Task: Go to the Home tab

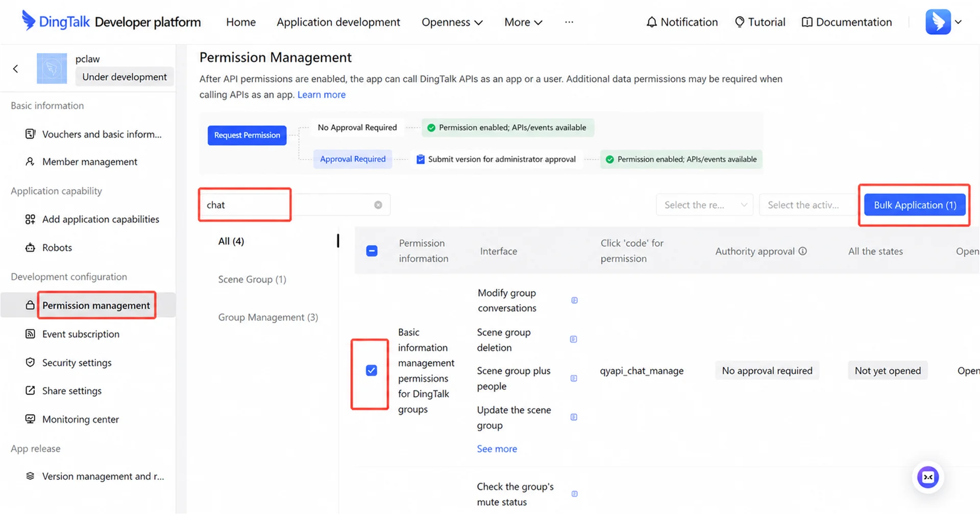Action: 241,22
